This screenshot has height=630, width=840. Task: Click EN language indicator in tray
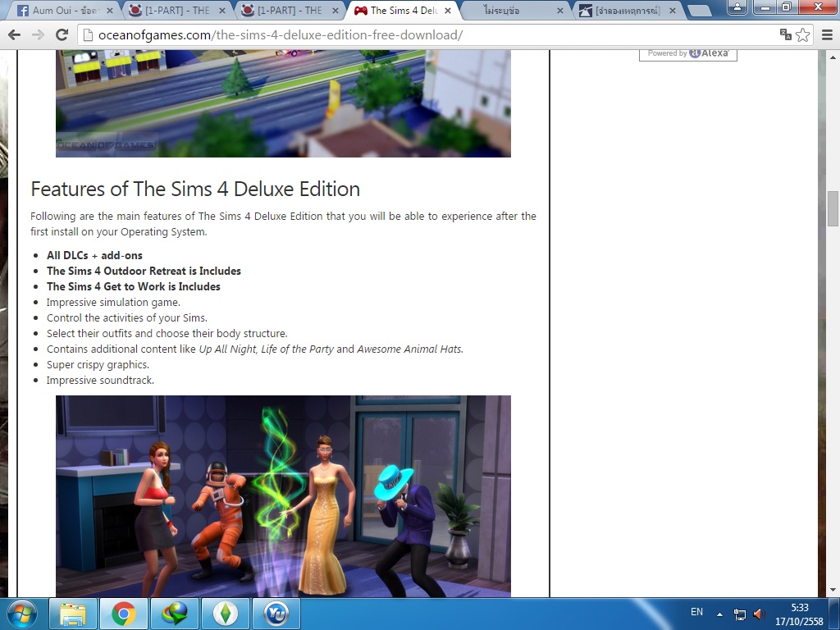pyautogui.click(x=696, y=612)
